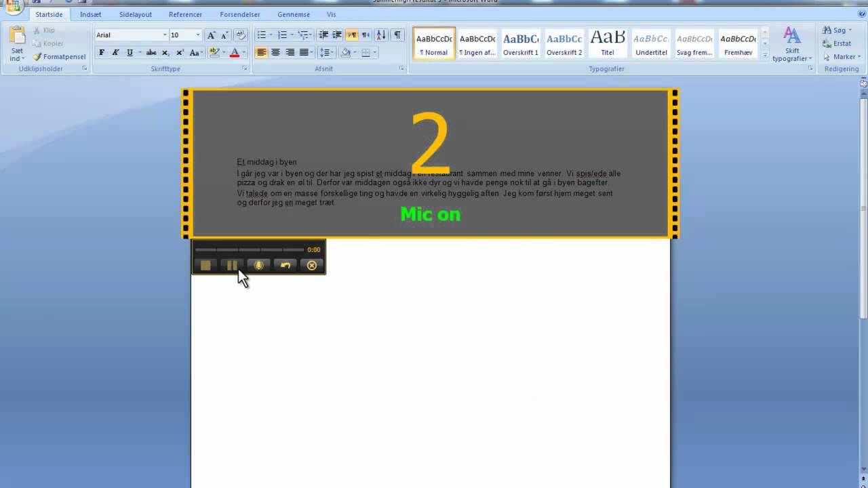Clear formatting with eraser icon

click(241, 35)
